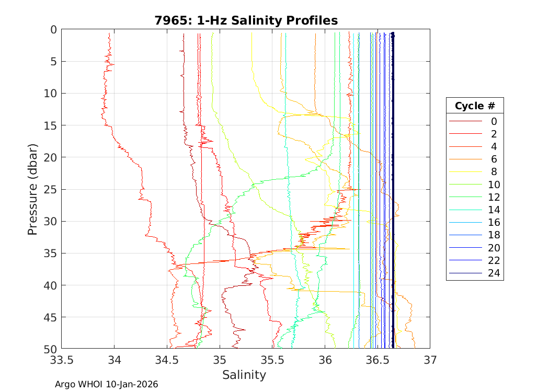Click the 'Salinity' x-axis label
This screenshot has height=392, width=549.
click(244, 375)
